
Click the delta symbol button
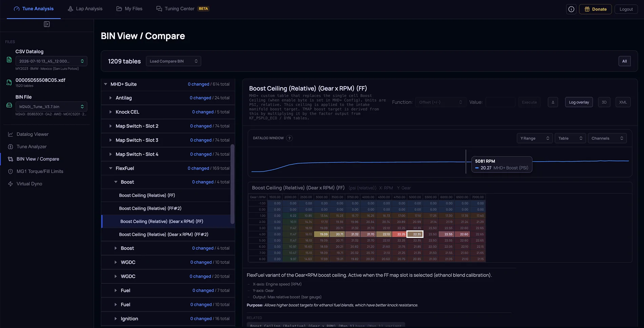click(x=553, y=102)
